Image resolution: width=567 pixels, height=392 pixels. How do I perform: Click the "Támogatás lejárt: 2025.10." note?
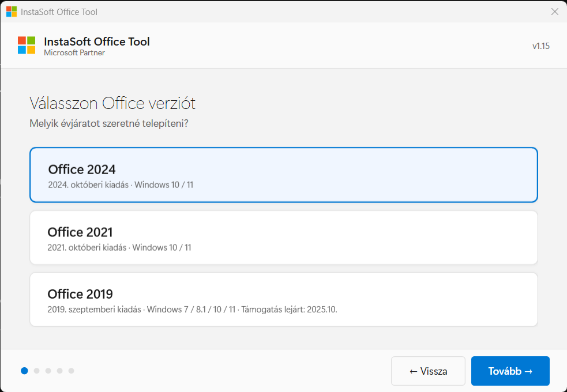tap(289, 310)
